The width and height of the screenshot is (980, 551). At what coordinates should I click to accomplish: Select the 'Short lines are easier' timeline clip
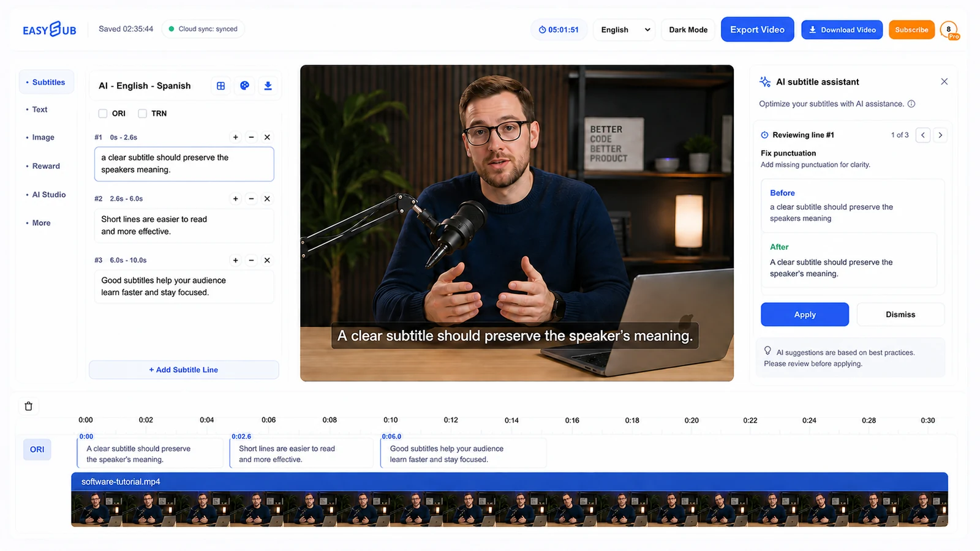[301, 454]
